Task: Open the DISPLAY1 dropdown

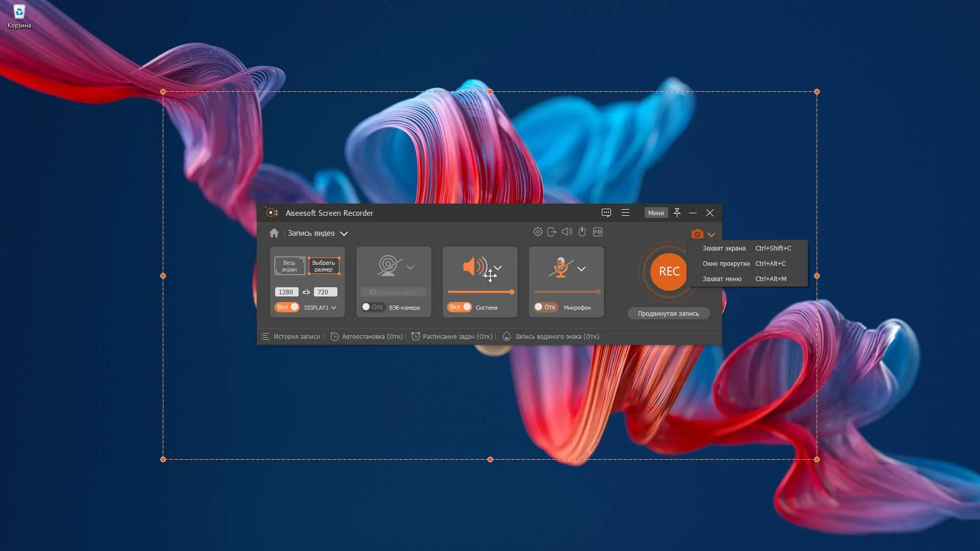Action: [320, 308]
